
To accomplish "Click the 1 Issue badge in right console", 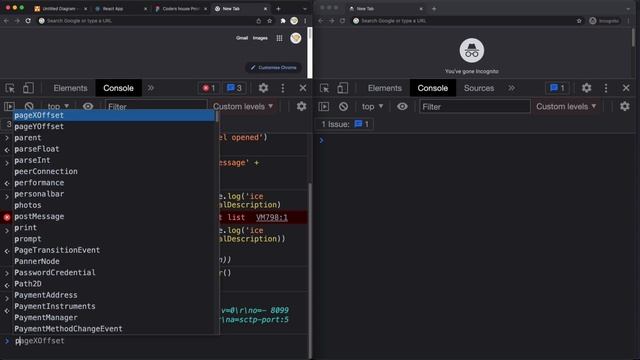I will point(345,124).
